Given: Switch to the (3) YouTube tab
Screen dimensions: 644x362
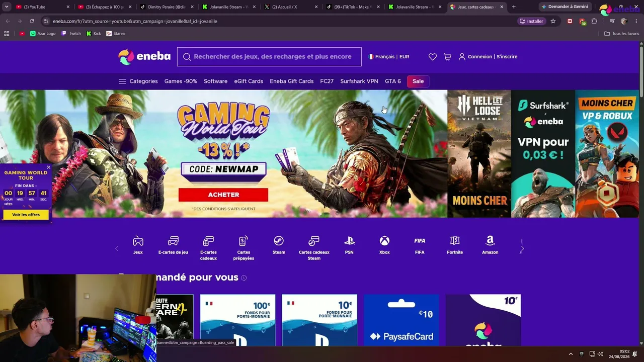Looking at the screenshot, I should pos(41,7).
